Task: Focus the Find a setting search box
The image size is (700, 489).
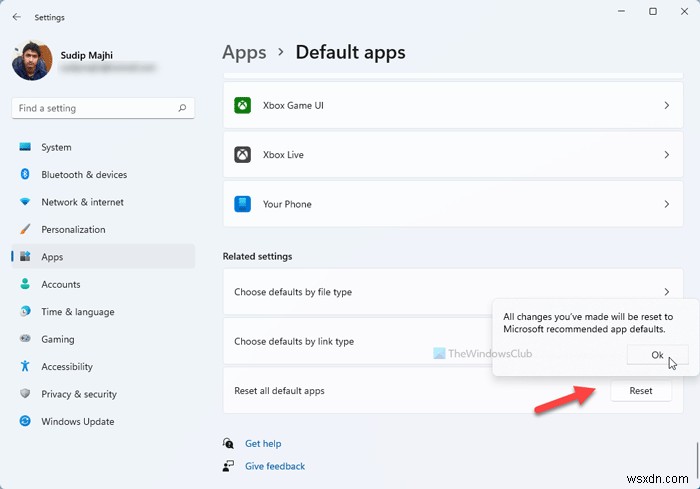Action: (x=95, y=108)
